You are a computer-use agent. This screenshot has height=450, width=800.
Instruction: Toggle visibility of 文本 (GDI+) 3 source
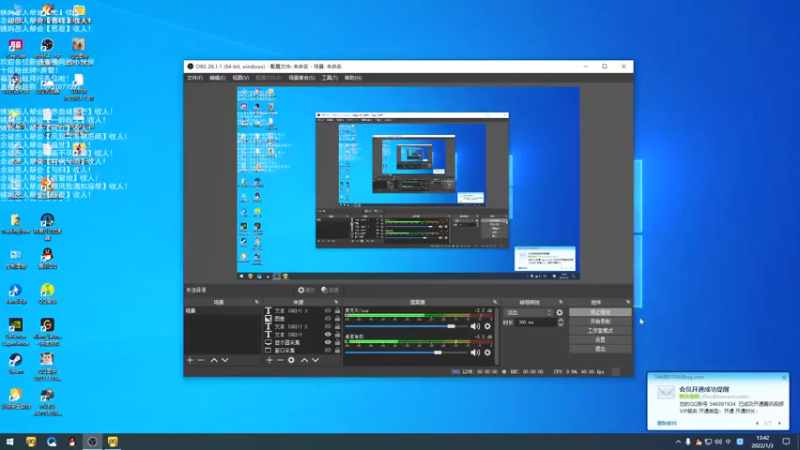[328, 311]
